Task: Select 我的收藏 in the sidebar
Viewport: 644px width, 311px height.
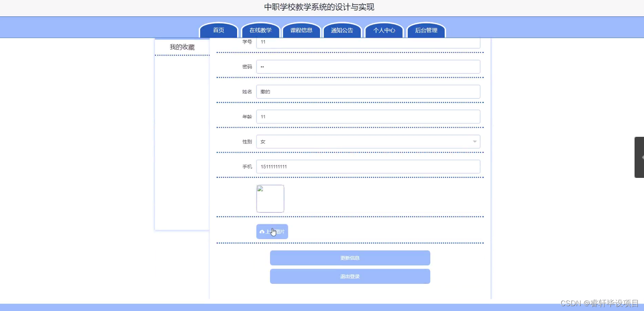Action: point(181,47)
